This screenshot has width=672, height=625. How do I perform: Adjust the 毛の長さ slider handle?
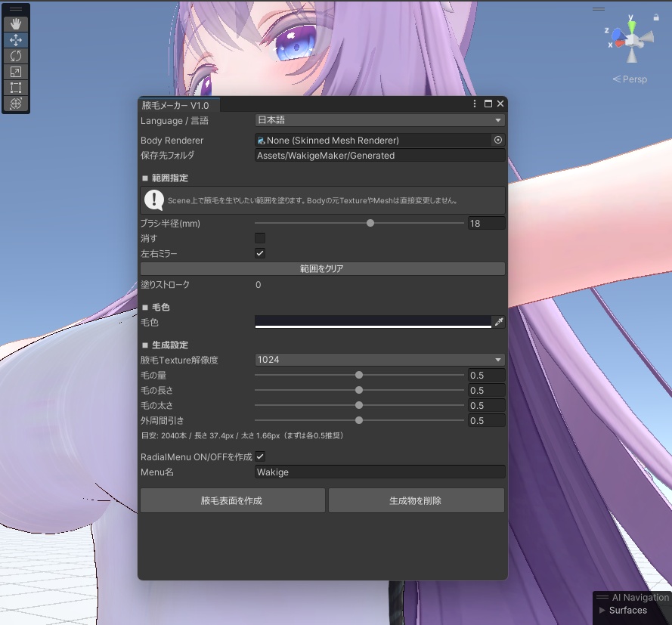tap(359, 390)
